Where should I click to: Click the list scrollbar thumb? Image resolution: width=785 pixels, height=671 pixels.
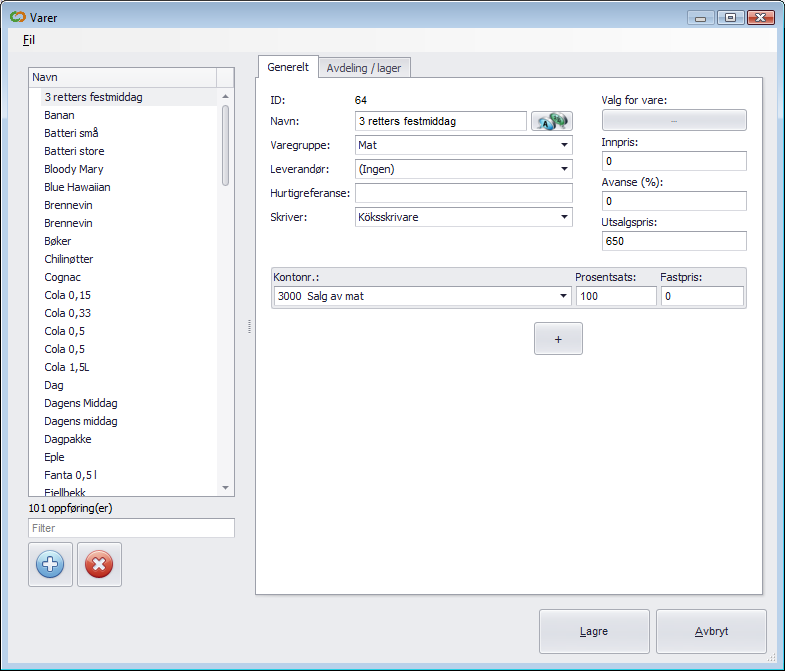(225, 145)
